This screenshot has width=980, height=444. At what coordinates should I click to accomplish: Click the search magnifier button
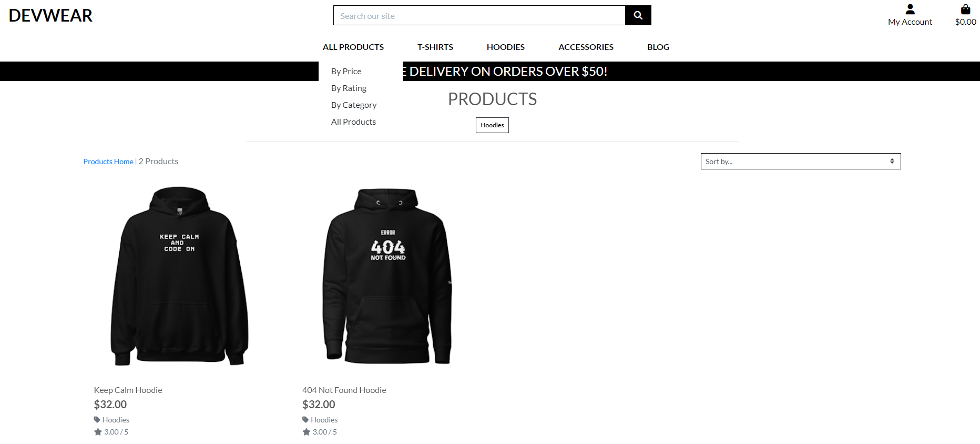[x=638, y=15]
